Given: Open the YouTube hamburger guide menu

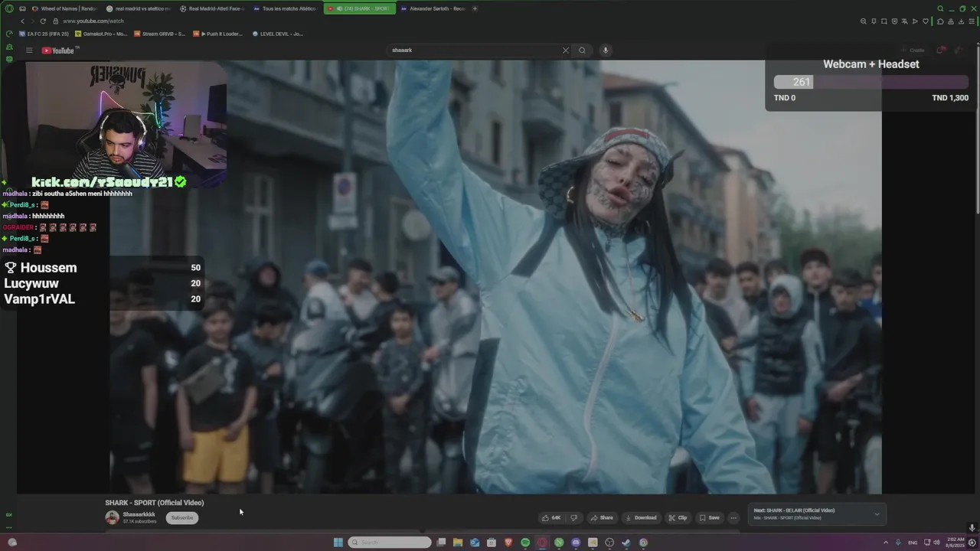Looking at the screenshot, I should [x=29, y=51].
